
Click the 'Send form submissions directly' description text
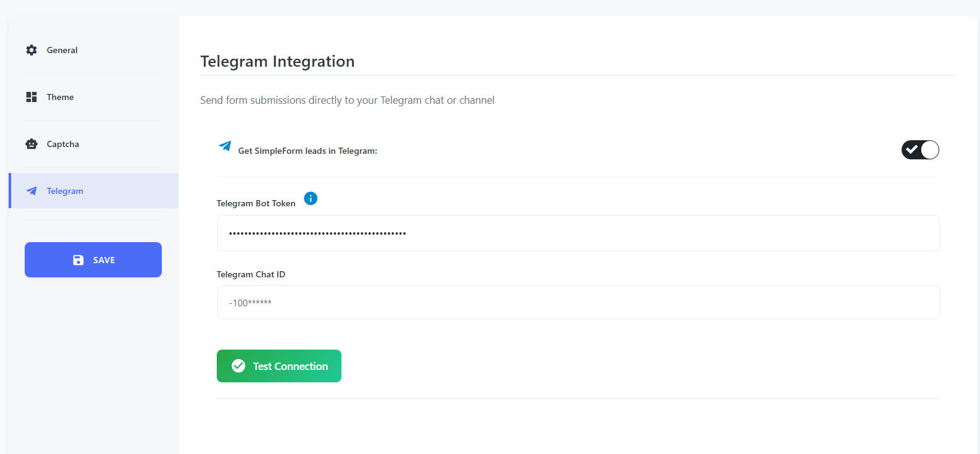coord(347,100)
